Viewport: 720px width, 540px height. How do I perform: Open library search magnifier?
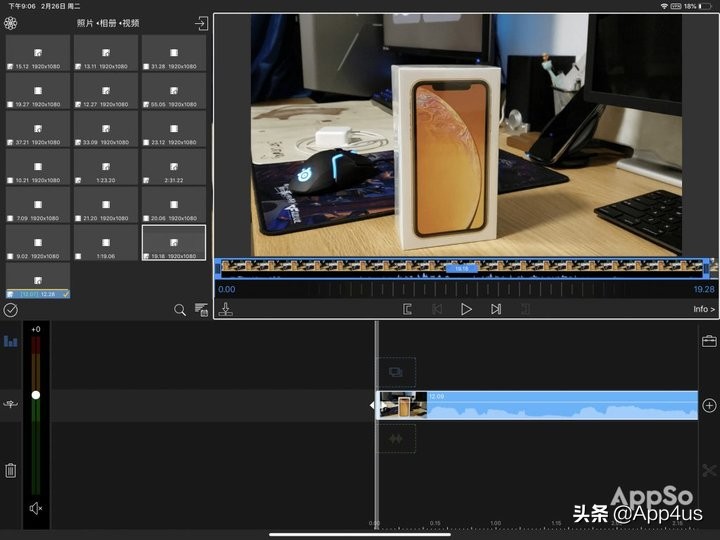[x=180, y=310]
